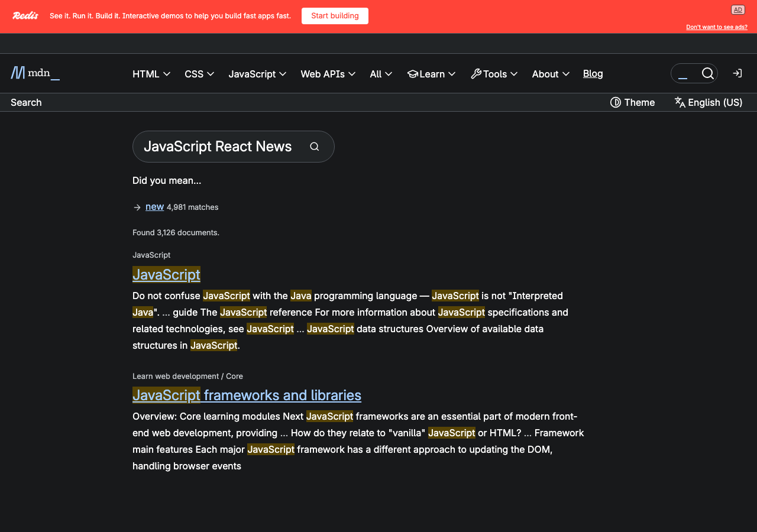Click the graduation cap icon on Learn menu

(x=413, y=74)
